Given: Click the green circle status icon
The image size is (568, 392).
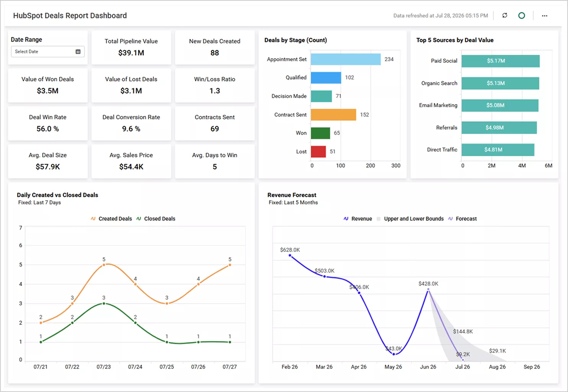Looking at the screenshot, I should [x=521, y=15].
